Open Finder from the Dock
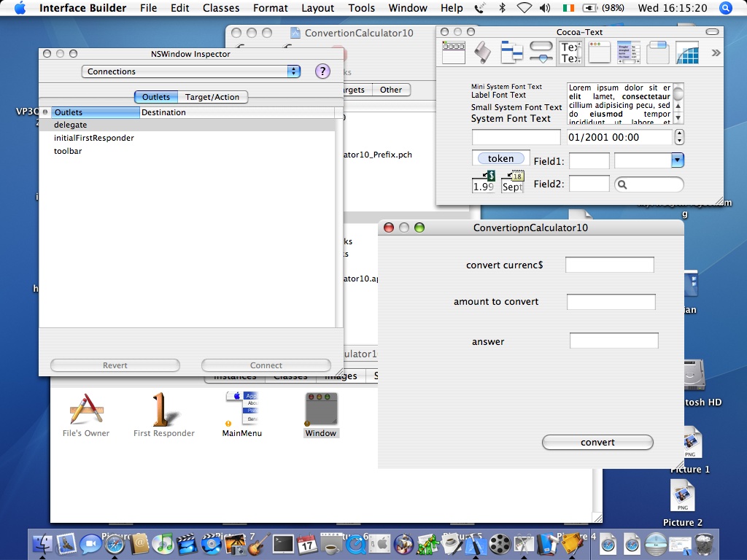The image size is (747, 560). point(42,544)
